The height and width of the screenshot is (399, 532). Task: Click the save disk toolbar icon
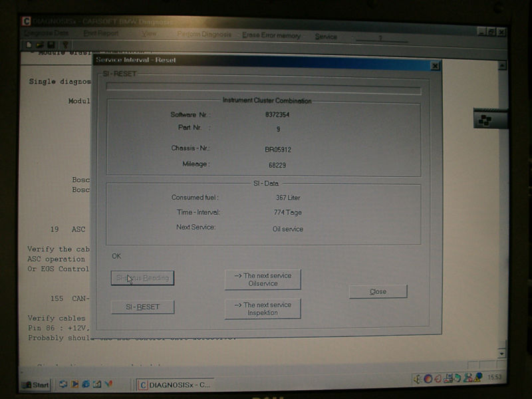pyautogui.click(x=51, y=45)
